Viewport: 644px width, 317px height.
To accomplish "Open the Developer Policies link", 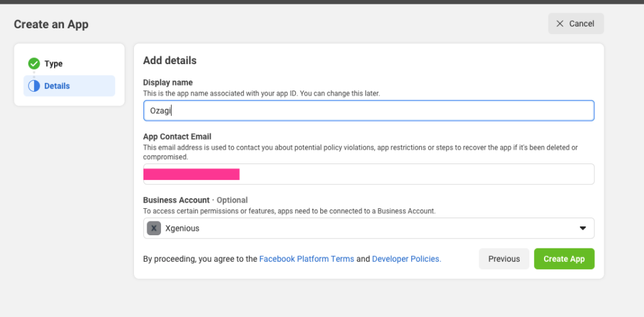I will 407,259.
